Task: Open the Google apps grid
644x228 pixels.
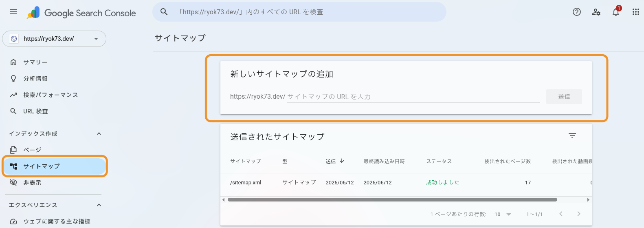Action: click(x=636, y=12)
